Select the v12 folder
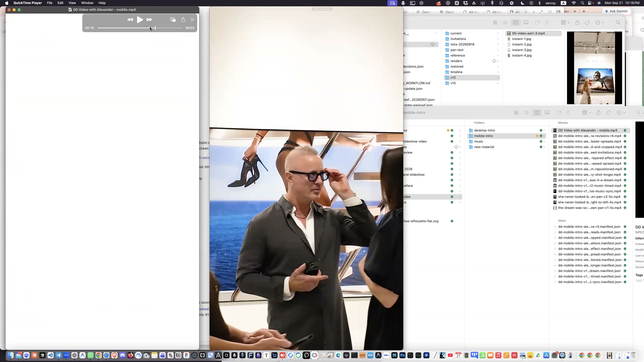 472,78
